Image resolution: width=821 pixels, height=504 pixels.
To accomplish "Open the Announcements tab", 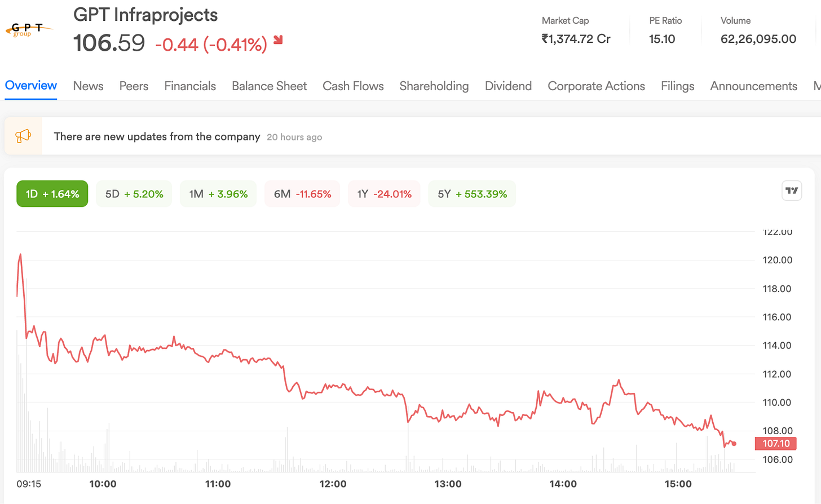I will [x=753, y=86].
